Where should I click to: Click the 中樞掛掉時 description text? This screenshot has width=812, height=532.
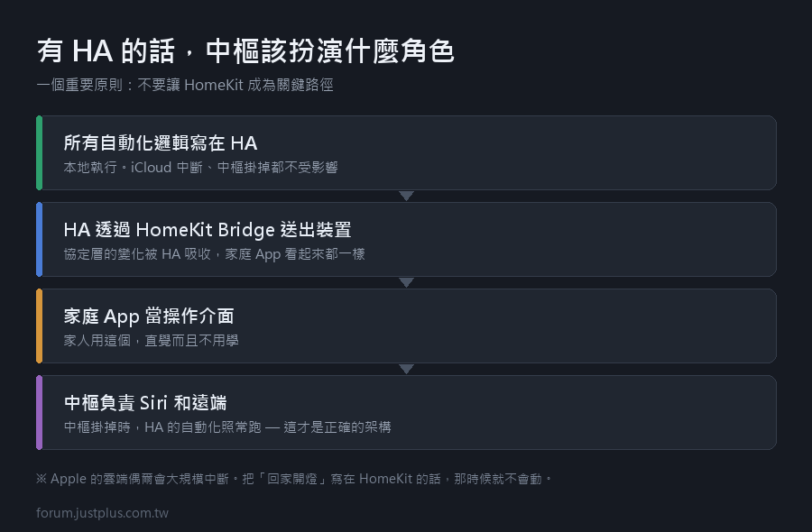pyautogui.click(x=227, y=427)
